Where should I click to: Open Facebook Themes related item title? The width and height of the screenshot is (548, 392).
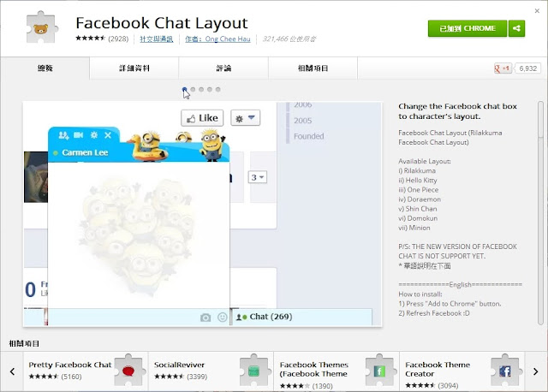pos(314,369)
